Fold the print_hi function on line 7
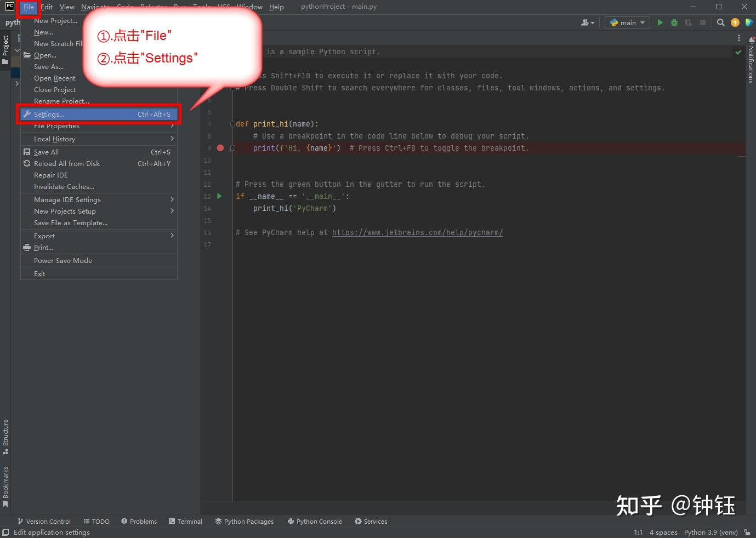Viewport: 756px width, 538px height. tap(232, 124)
